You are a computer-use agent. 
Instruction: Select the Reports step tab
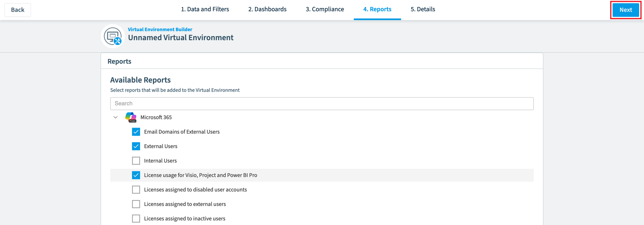click(377, 9)
